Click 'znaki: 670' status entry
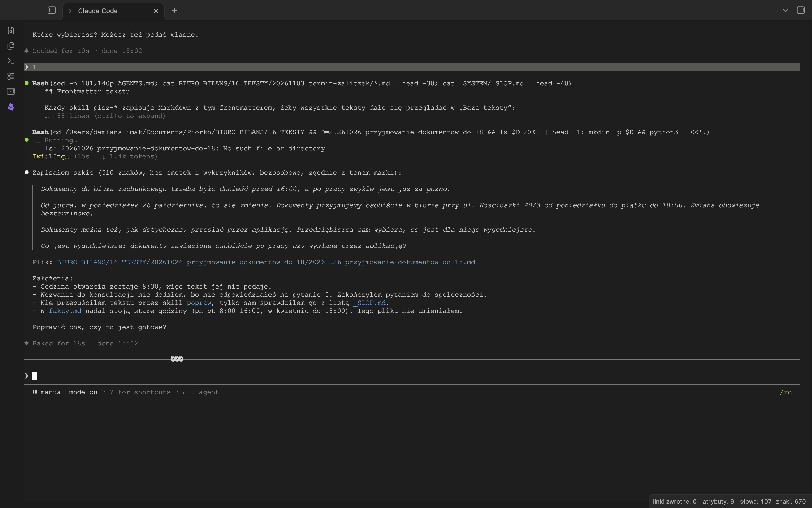This screenshot has width=812, height=508. 790,502
